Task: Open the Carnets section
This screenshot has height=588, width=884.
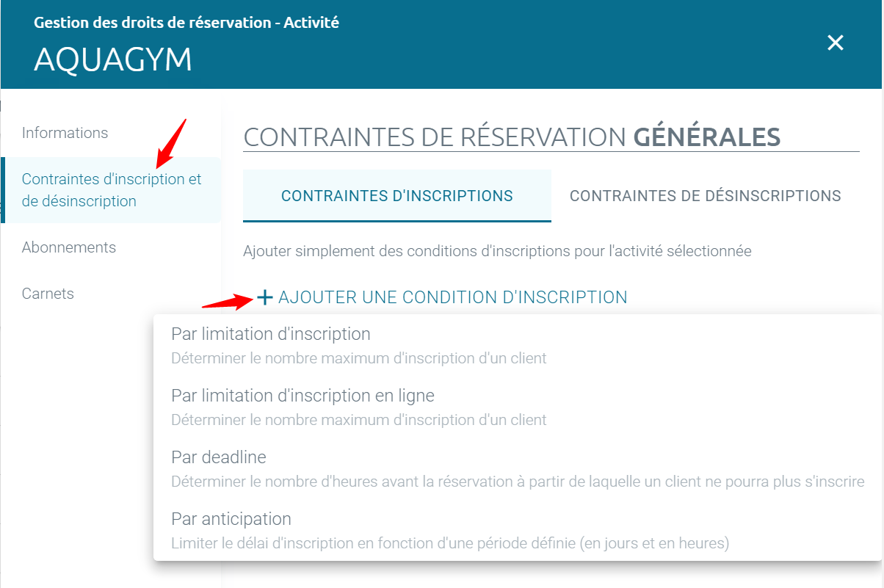Action: coord(48,294)
